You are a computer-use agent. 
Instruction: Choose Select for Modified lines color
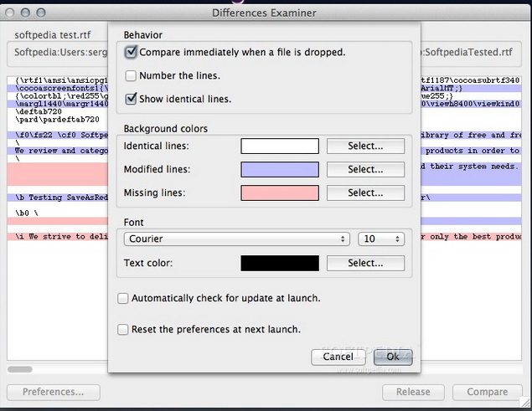[x=365, y=169]
